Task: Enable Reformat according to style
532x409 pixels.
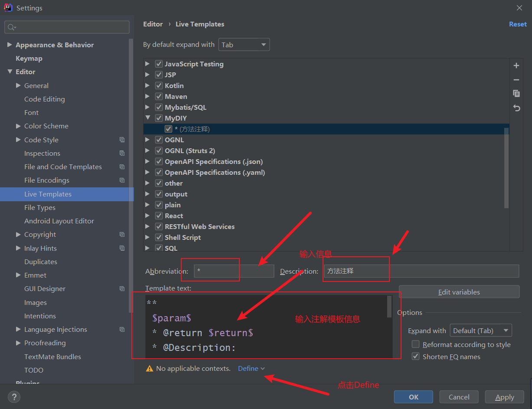Action: (415, 344)
